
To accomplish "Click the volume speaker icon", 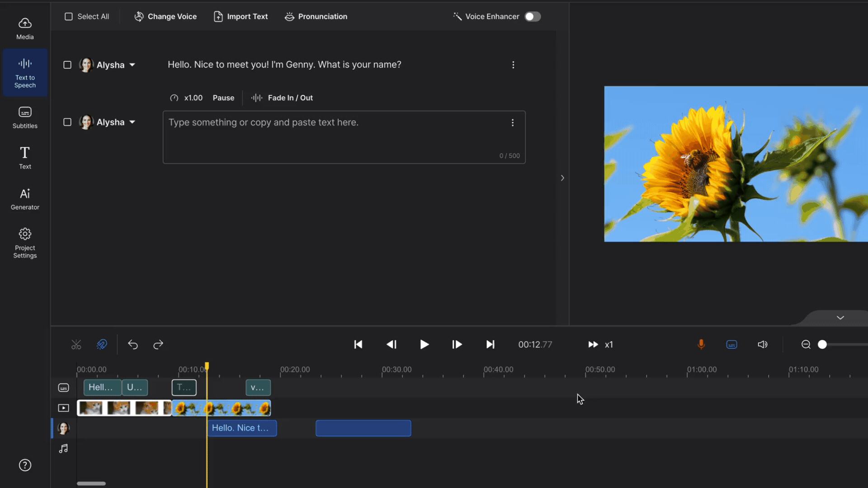I will [763, 345].
